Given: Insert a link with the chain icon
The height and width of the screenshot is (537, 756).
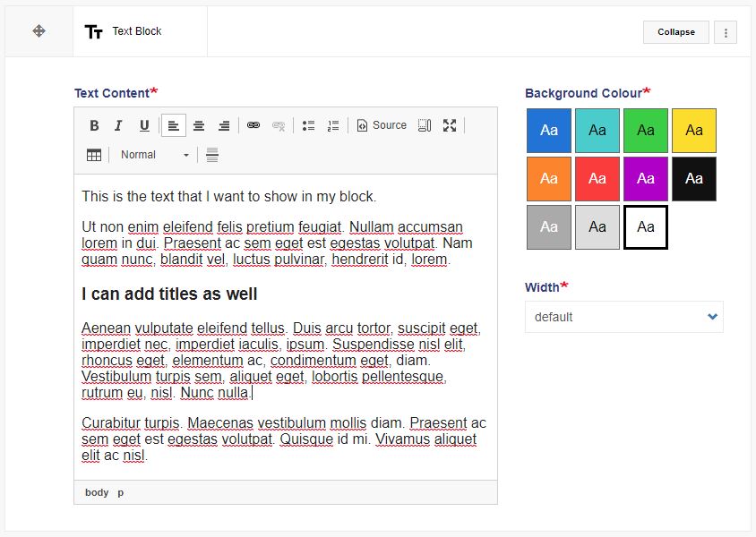Looking at the screenshot, I should (x=253, y=125).
